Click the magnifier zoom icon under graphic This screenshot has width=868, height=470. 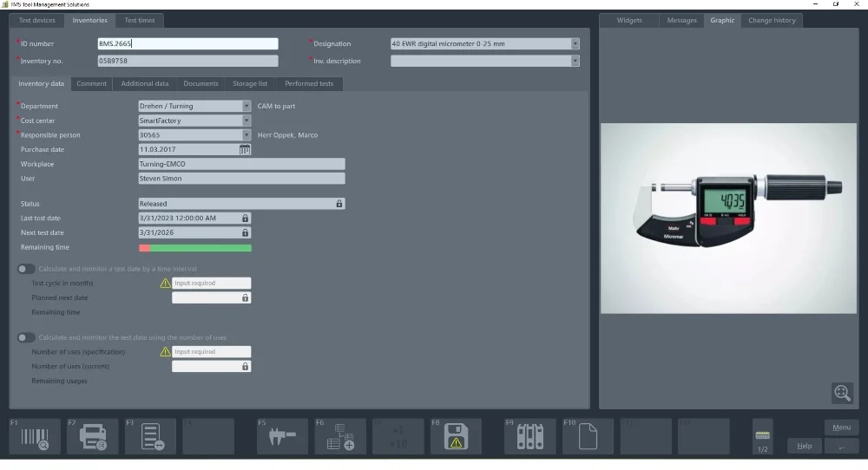(841, 393)
